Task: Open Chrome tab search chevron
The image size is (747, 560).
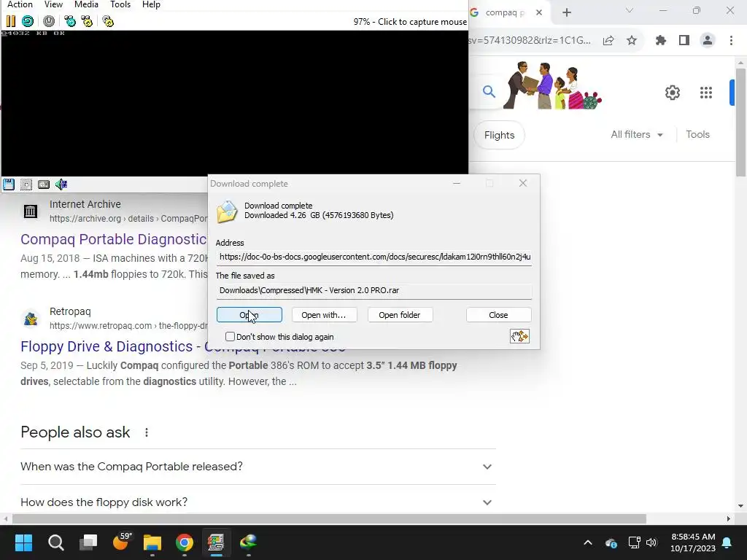Action: click(630, 10)
